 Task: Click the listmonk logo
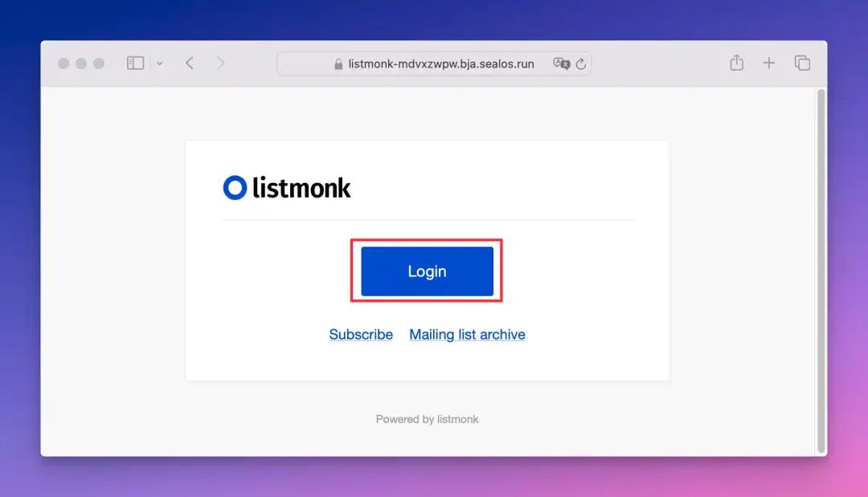pyautogui.click(x=287, y=188)
